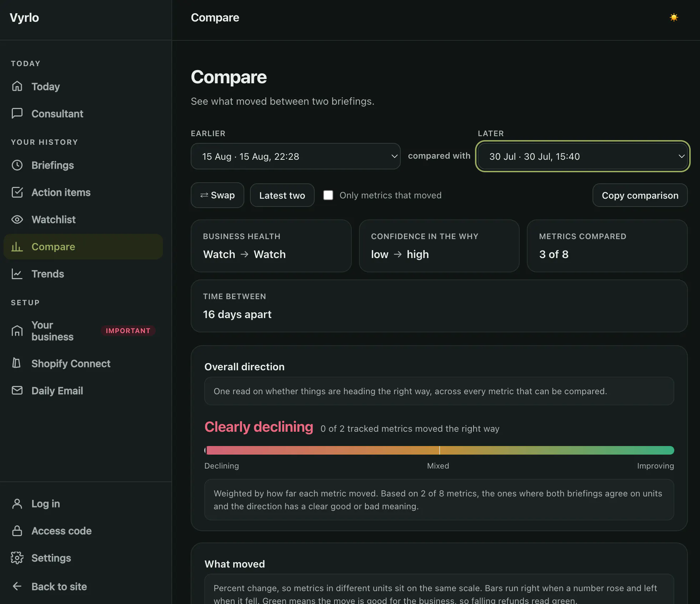The width and height of the screenshot is (700, 604).
Task: Click the Declining label under gradient
Action: click(x=221, y=466)
